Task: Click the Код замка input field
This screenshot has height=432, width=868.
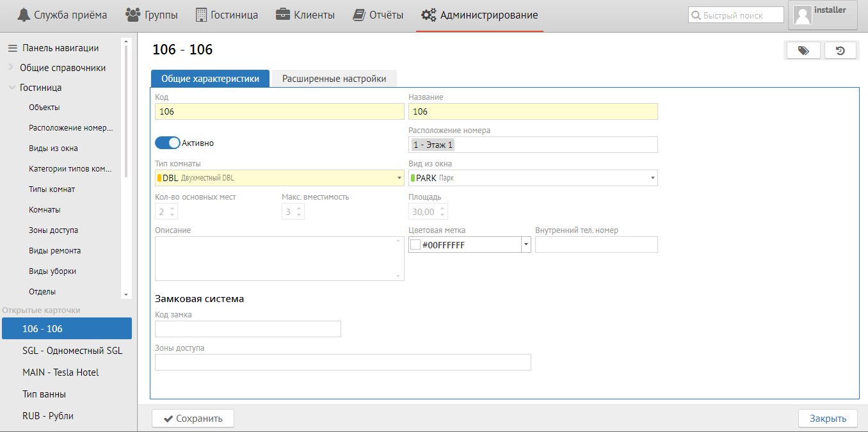Action: pyautogui.click(x=248, y=329)
